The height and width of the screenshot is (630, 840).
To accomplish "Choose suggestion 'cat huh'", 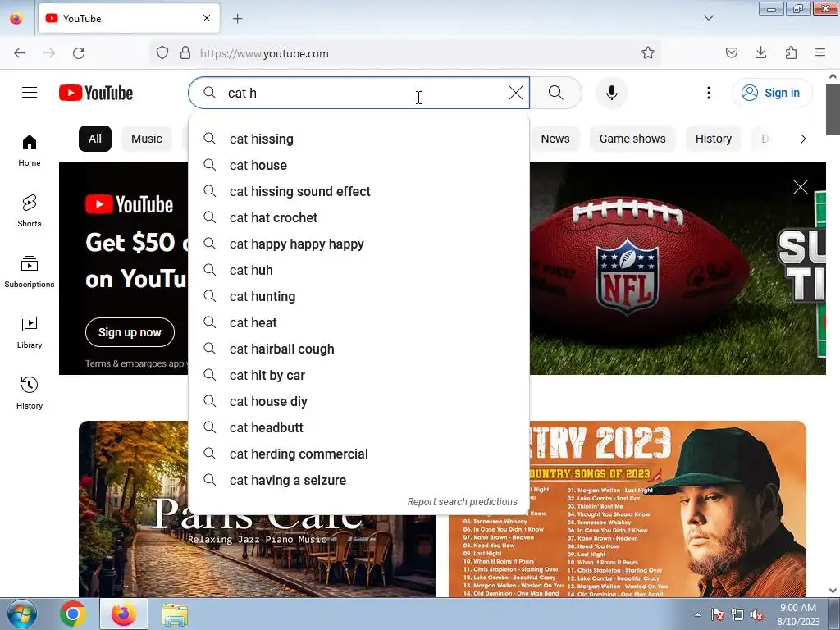I will pos(359,270).
